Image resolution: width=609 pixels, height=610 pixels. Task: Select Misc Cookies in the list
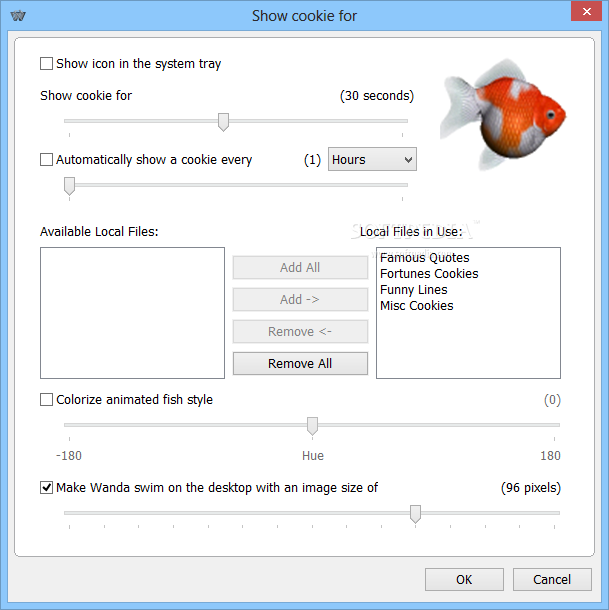[416, 306]
